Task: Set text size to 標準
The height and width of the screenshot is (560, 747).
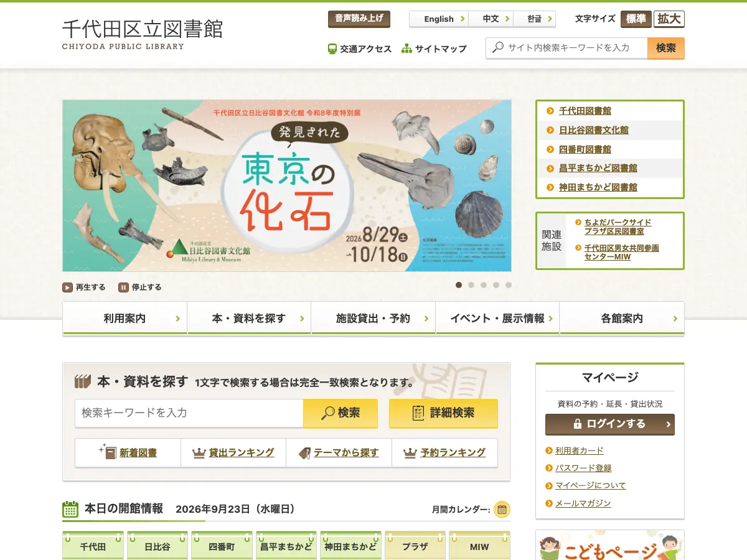Action: click(636, 19)
